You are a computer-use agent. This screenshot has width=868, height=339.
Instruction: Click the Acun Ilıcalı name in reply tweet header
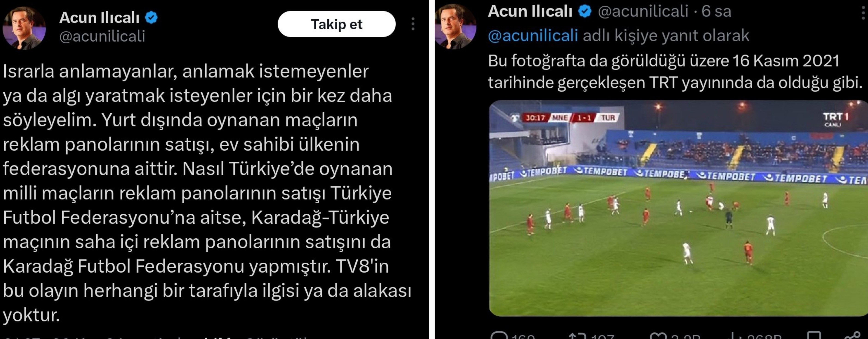pyautogui.click(x=530, y=12)
